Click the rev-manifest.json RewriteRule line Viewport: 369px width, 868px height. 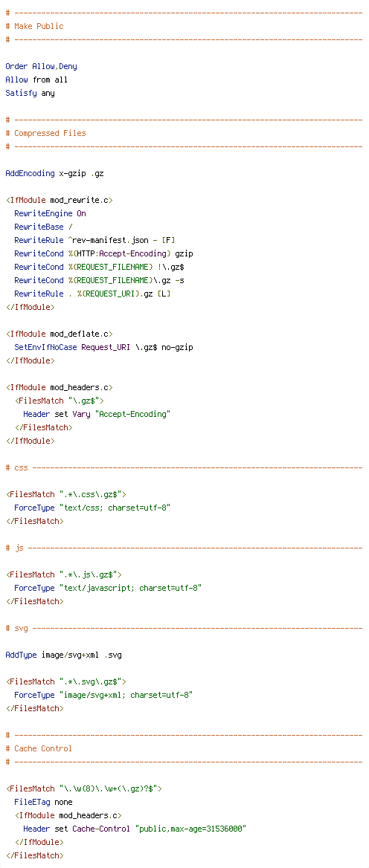(x=94, y=240)
